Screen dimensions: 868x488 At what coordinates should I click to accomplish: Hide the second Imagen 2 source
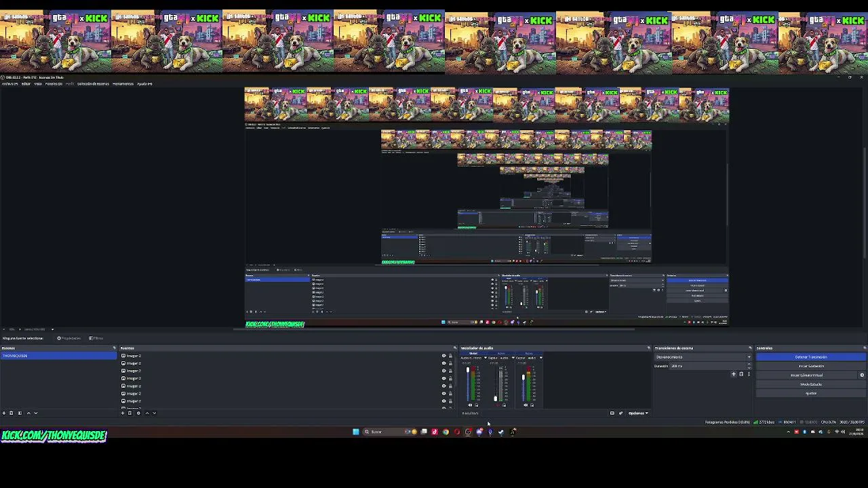(443, 363)
